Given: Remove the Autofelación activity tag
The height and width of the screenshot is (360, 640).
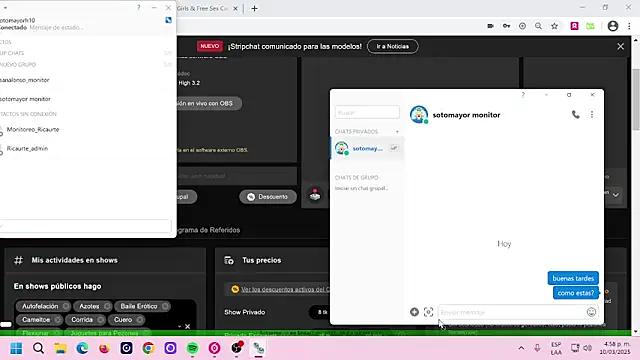Looking at the screenshot, I should [66, 306].
